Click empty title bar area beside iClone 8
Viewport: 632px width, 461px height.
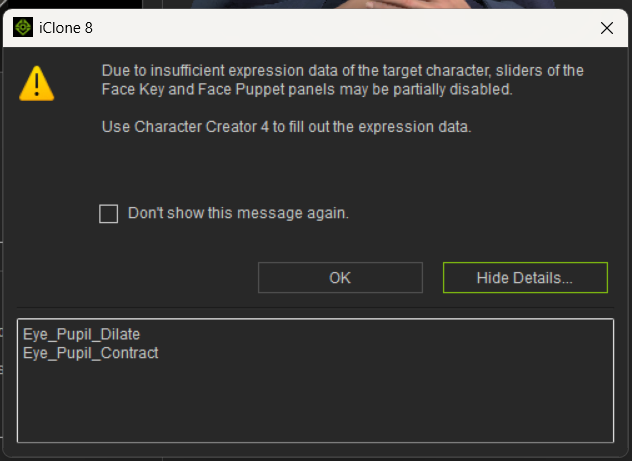pyautogui.click(x=343, y=28)
